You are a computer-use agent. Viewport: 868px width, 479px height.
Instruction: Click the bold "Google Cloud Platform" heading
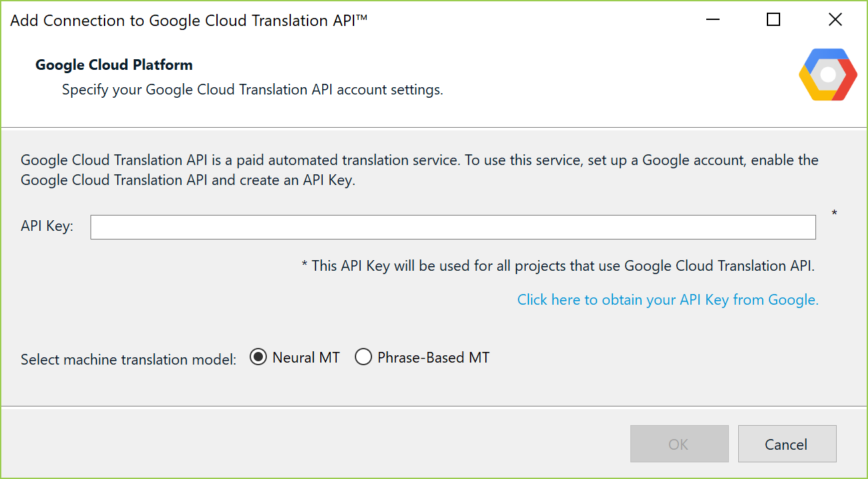tap(114, 65)
